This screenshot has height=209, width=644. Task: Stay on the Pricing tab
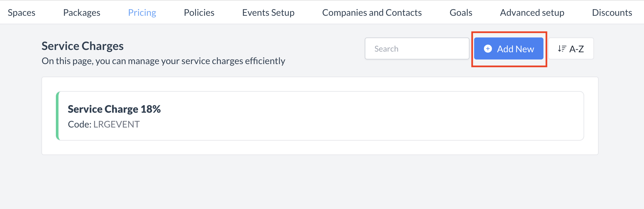coord(142,12)
